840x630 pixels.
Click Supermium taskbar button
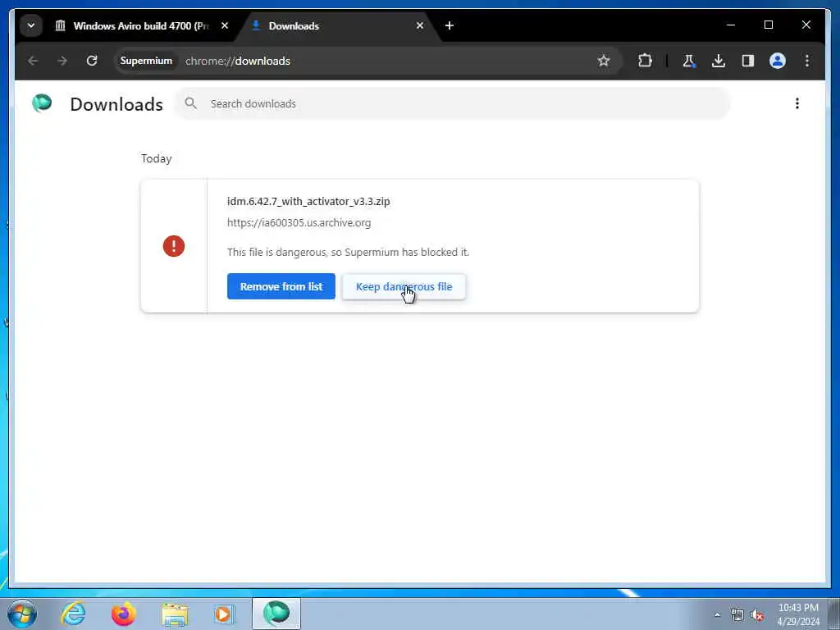click(x=276, y=614)
